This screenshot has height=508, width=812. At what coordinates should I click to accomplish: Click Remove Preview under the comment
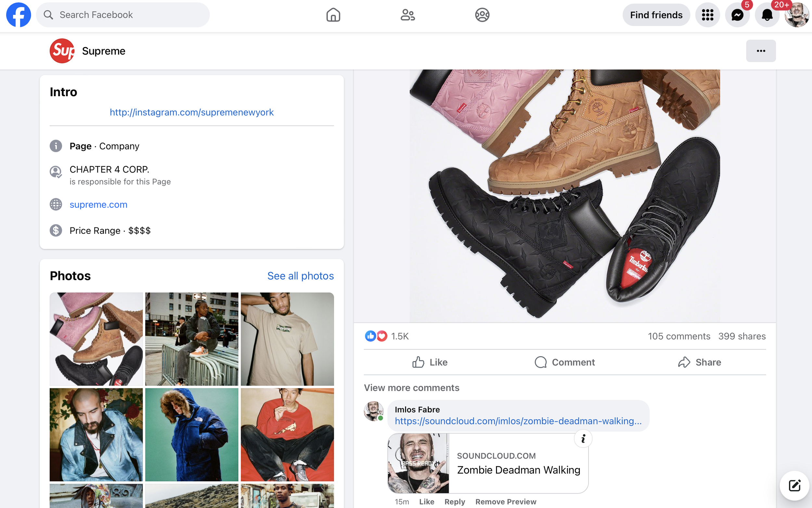(x=505, y=501)
